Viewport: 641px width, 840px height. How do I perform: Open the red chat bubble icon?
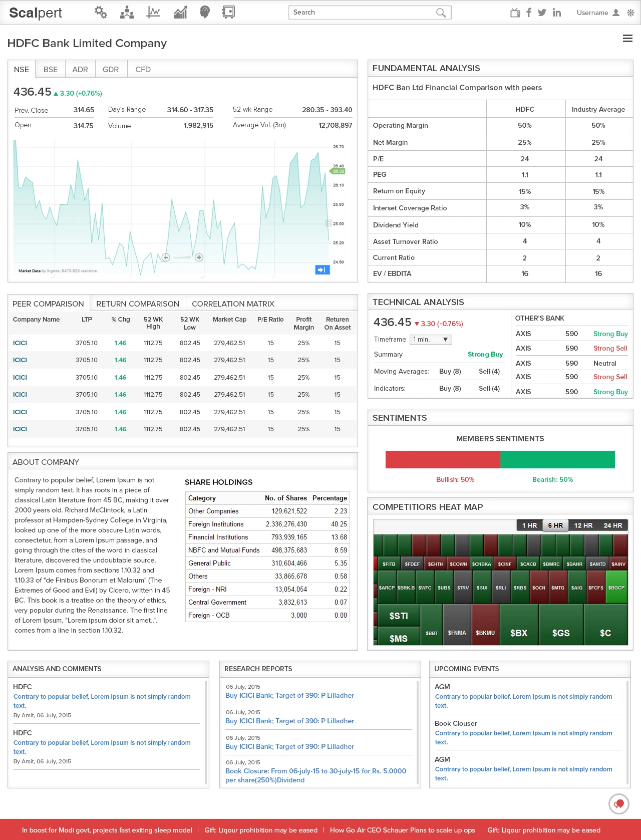[x=619, y=804]
